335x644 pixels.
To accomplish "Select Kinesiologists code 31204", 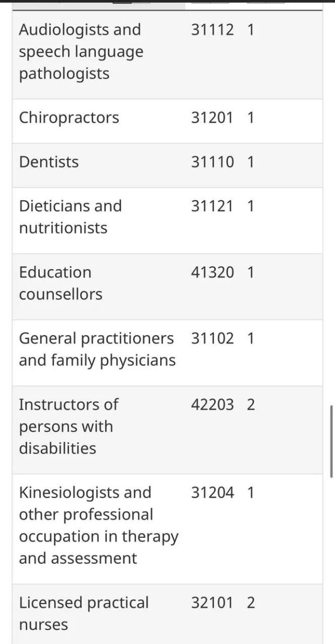I will click(213, 492).
